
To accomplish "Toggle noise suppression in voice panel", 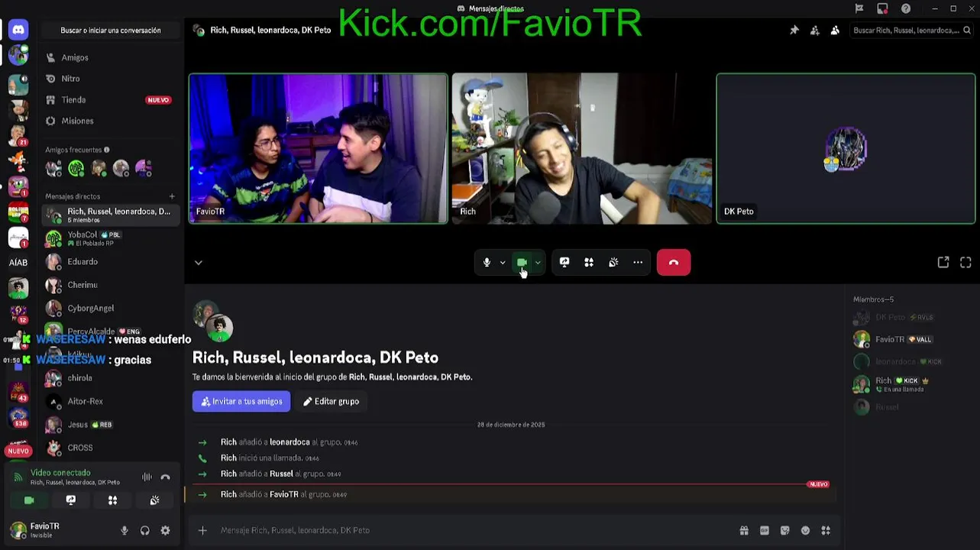I will [x=147, y=477].
